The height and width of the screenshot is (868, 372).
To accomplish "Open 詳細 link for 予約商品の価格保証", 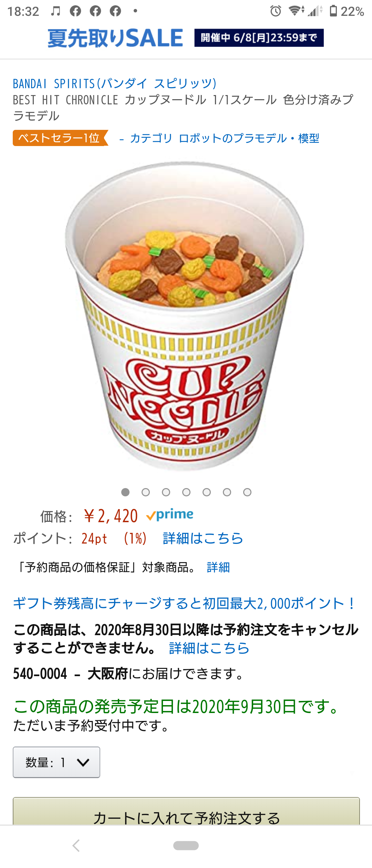I will (x=218, y=567).
